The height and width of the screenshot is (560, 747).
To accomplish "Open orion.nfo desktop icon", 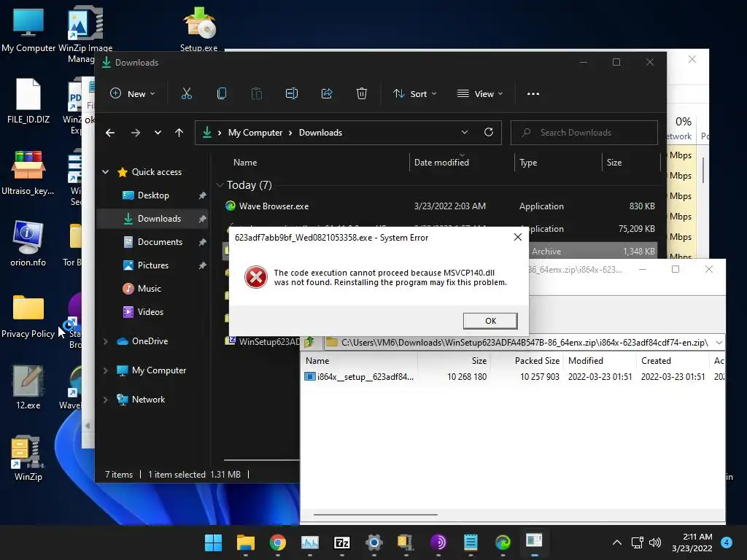I will click(28, 244).
